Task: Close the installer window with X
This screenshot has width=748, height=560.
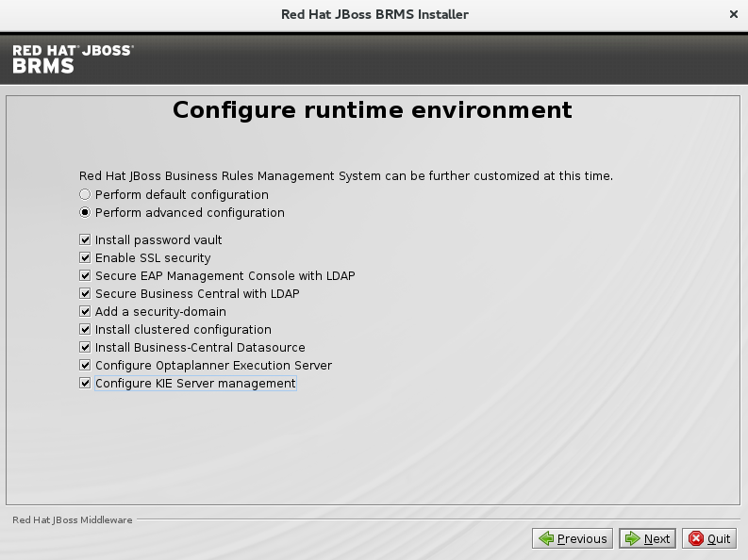Action: click(x=734, y=14)
